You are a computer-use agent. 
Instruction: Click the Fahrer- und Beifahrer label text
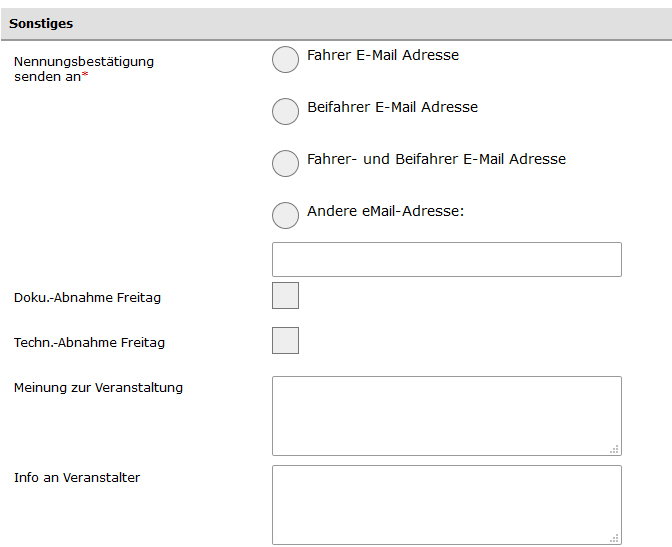pyautogui.click(x=436, y=159)
